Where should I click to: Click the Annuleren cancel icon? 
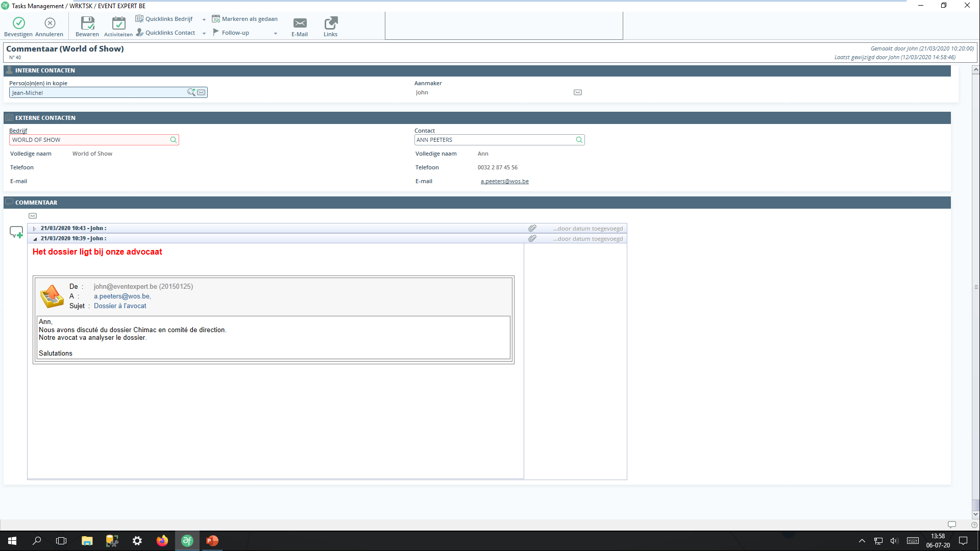pyautogui.click(x=50, y=23)
